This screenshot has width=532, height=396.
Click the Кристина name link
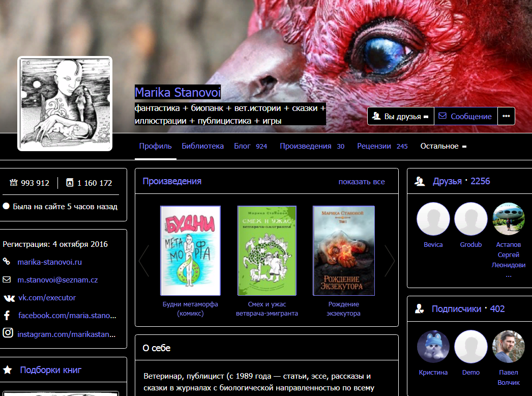coord(433,372)
